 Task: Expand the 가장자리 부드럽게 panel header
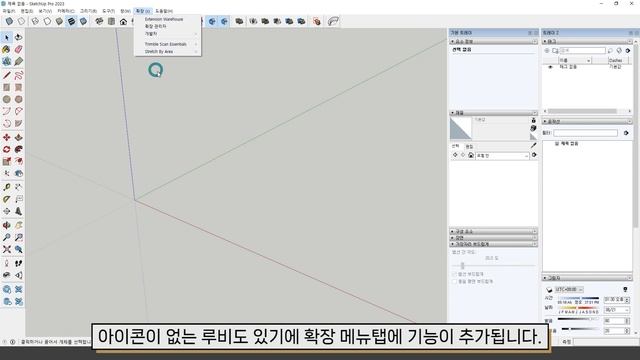pyautogui.click(x=493, y=244)
